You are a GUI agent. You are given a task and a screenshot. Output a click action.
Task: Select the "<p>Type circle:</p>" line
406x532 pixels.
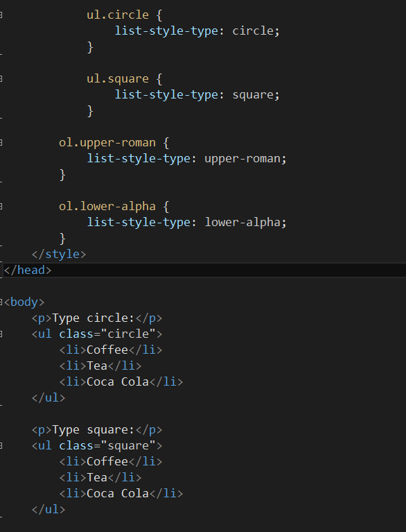[97, 318]
